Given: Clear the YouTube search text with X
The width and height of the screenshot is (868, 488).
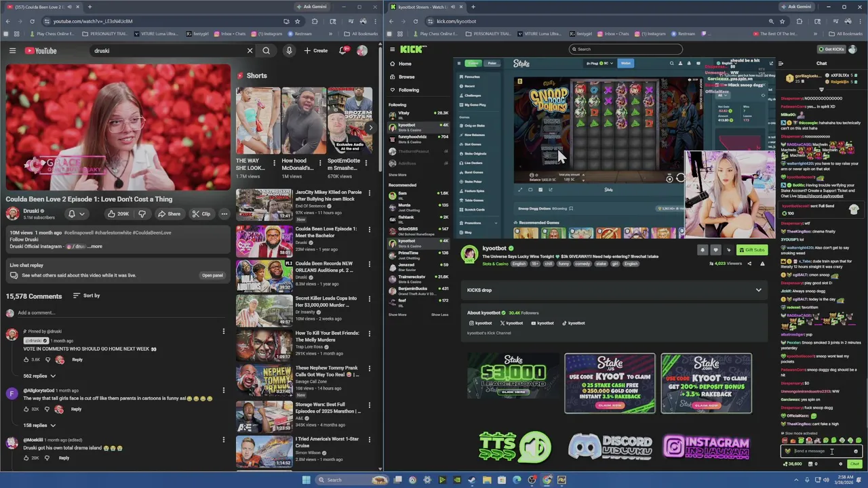Looking at the screenshot, I should point(250,50).
